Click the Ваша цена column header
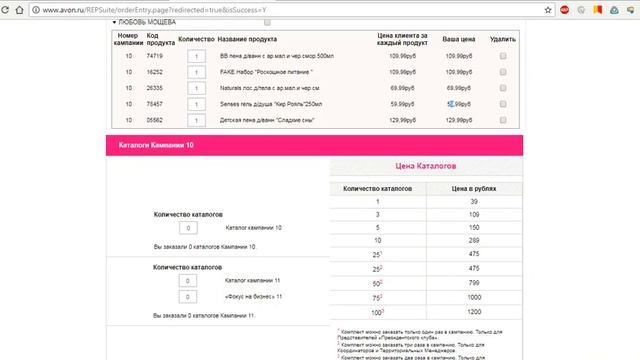This screenshot has width=640, height=360. coord(459,39)
